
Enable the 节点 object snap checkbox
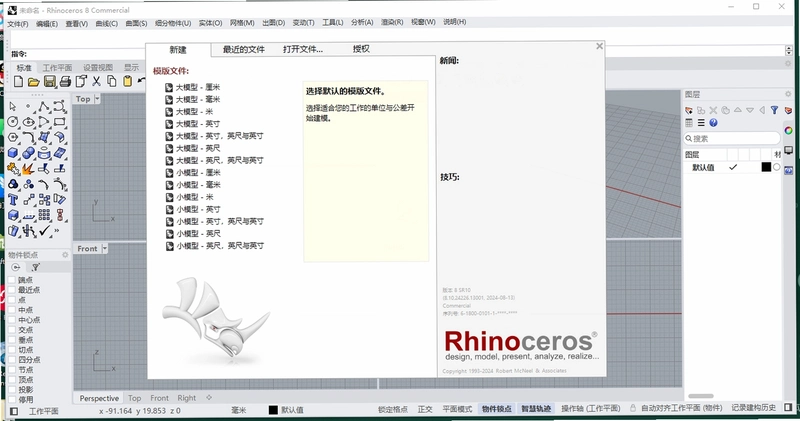point(12,369)
